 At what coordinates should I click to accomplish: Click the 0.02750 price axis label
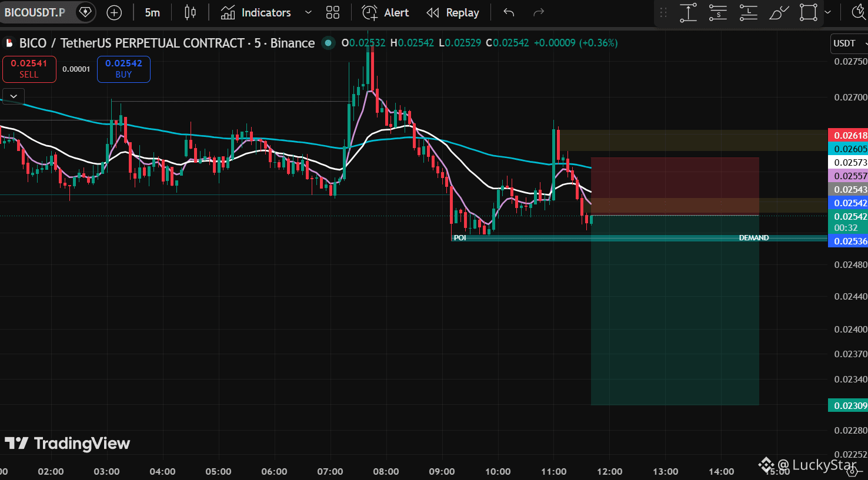coord(850,62)
